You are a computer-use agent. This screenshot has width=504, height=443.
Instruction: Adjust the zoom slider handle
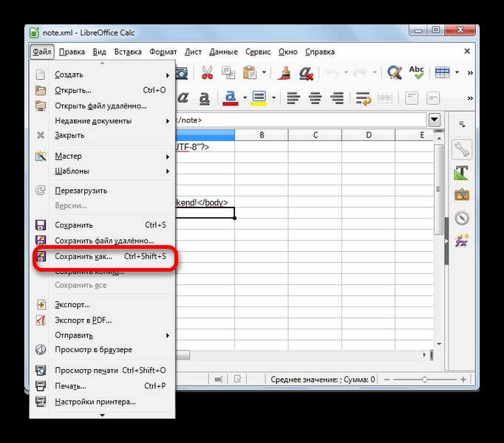coord(425,380)
